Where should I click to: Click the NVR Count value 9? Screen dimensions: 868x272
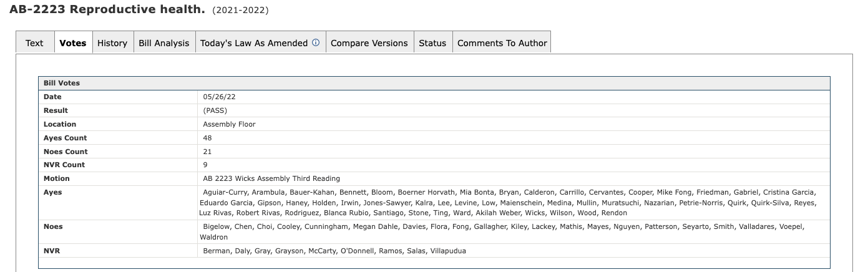tap(205, 165)
